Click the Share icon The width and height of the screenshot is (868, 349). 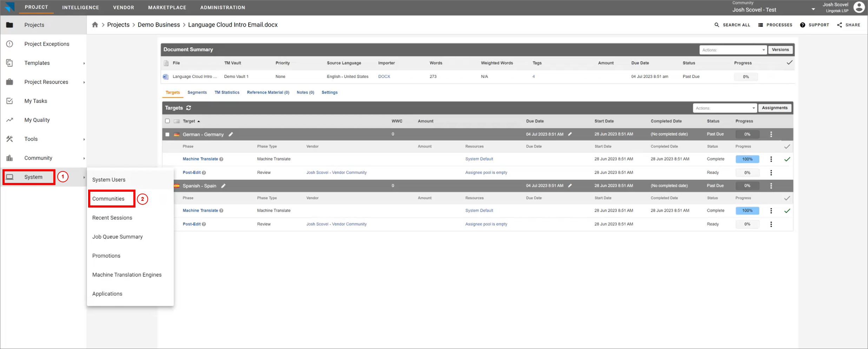click(x=840, y=25)
